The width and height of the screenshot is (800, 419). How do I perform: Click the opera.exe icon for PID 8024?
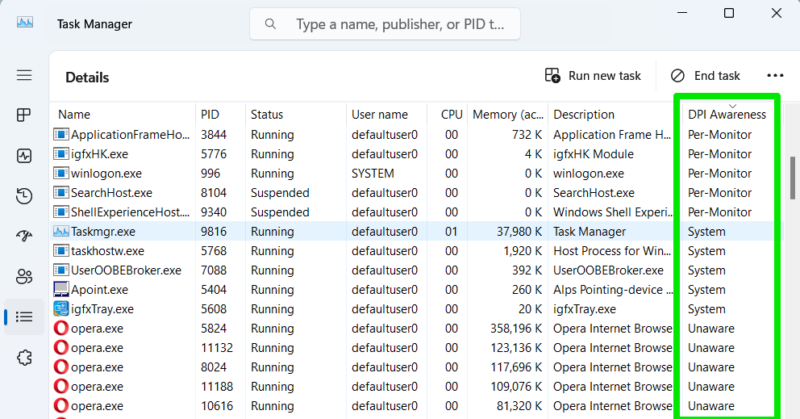click(61, 367)
